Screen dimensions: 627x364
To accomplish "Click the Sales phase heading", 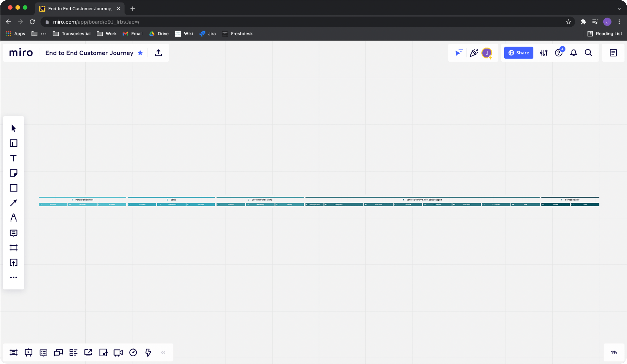I will click(x=173, y=200).
